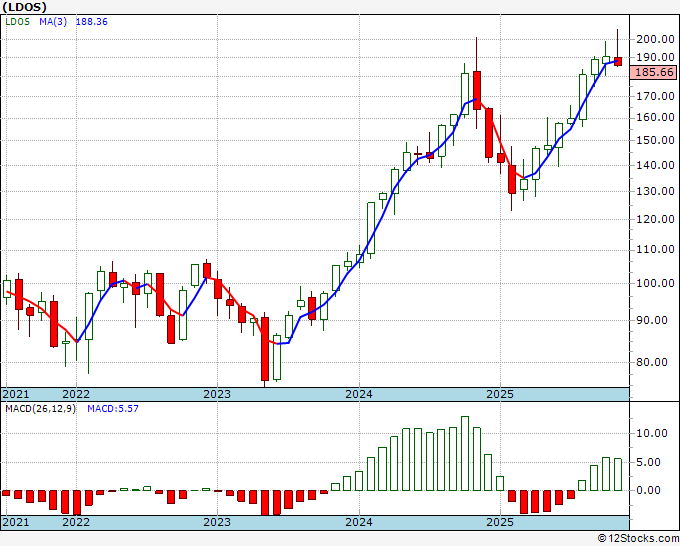This screenshot has width=680, height=546.
Task: Click the last green MACD bar at 5.57
Action: (618, 474)
